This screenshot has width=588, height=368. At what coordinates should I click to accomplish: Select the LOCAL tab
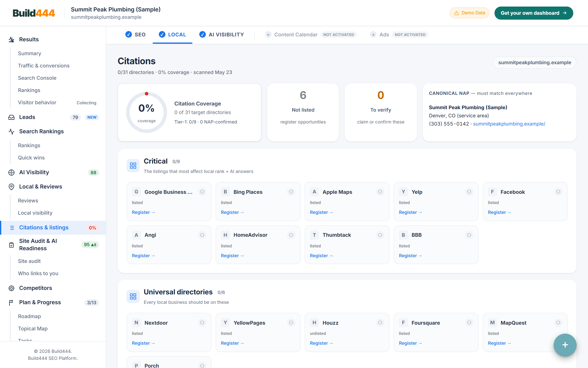click(172, 35)
